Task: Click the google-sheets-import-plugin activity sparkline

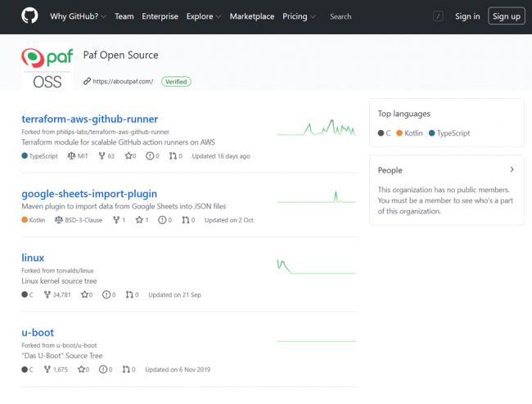Action: pyautogui.click(x=316, y=197)
